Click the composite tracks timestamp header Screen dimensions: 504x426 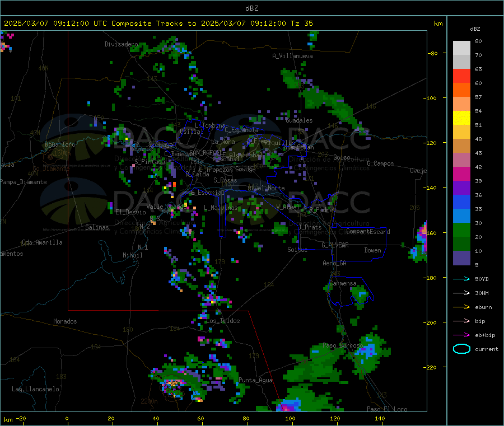point(158,24)
